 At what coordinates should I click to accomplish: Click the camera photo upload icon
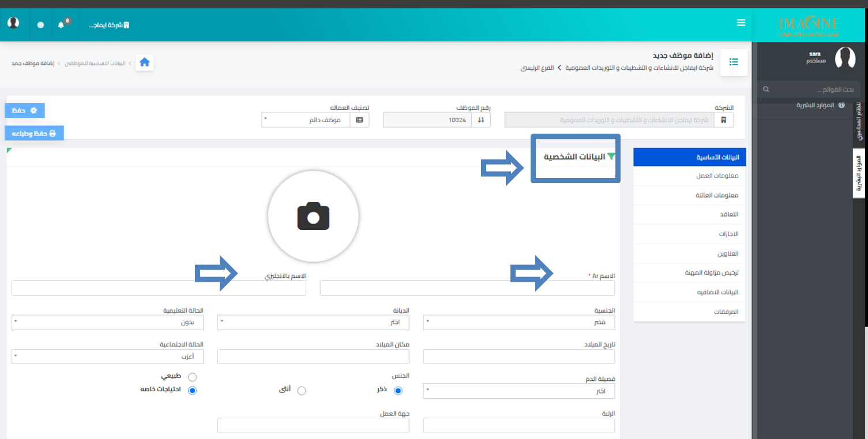click(313, 216)
